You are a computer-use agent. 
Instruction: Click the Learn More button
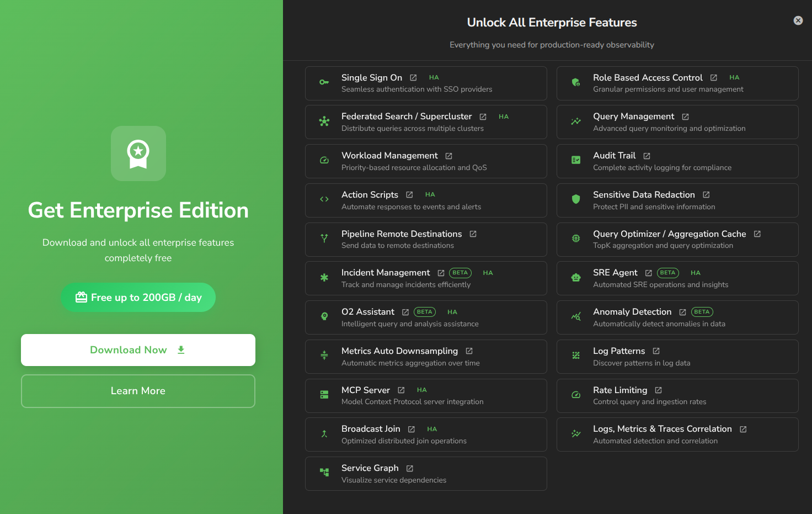pyautogui.click(x=138, y=391)
